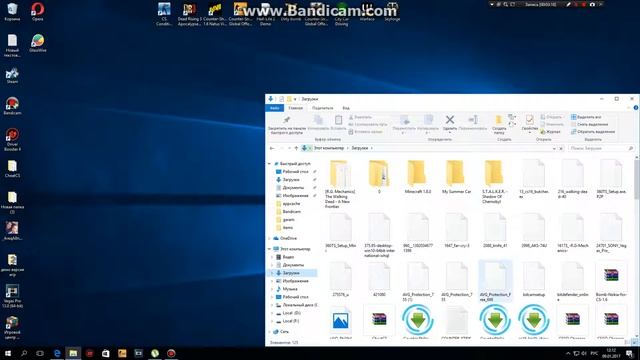
Task: Click the taskbar clock
Action: click(611, 353)
